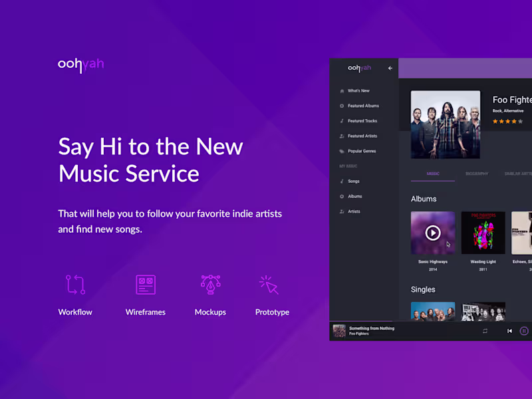The height and width of the screenshot is (399, 532).
Task: Open the Echoes album cover
Action: coord(522,233)
